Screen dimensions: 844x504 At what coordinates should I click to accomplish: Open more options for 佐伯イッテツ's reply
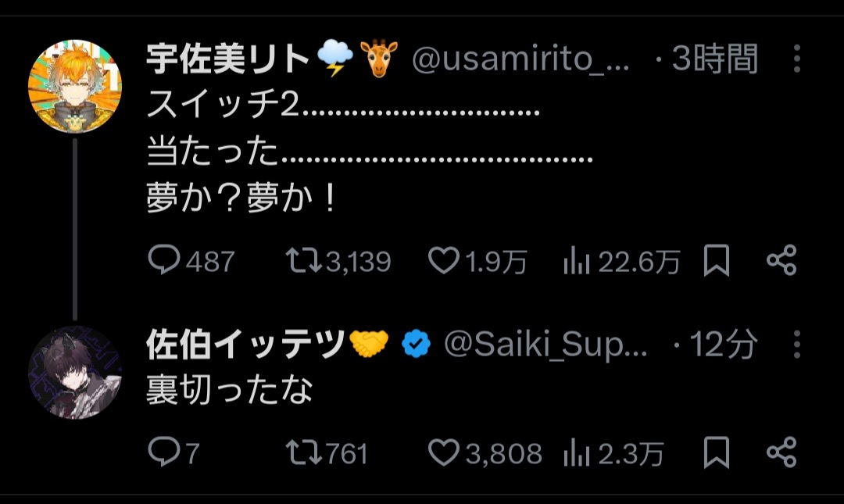click(x=796, y=344)
